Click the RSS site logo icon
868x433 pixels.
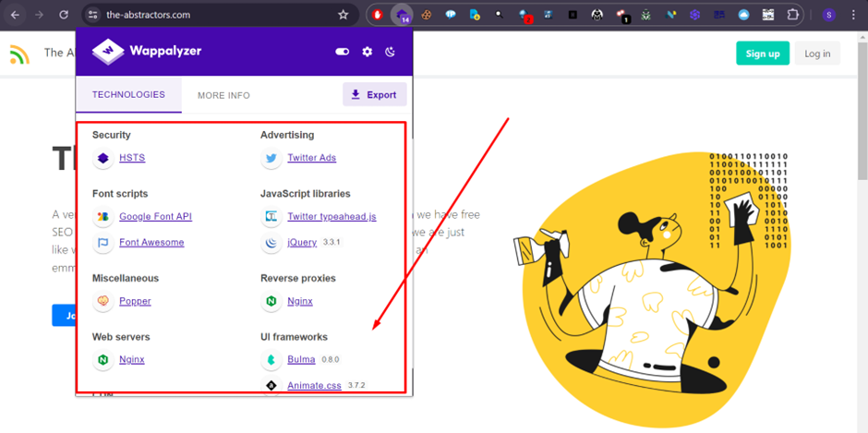(20, 54)
